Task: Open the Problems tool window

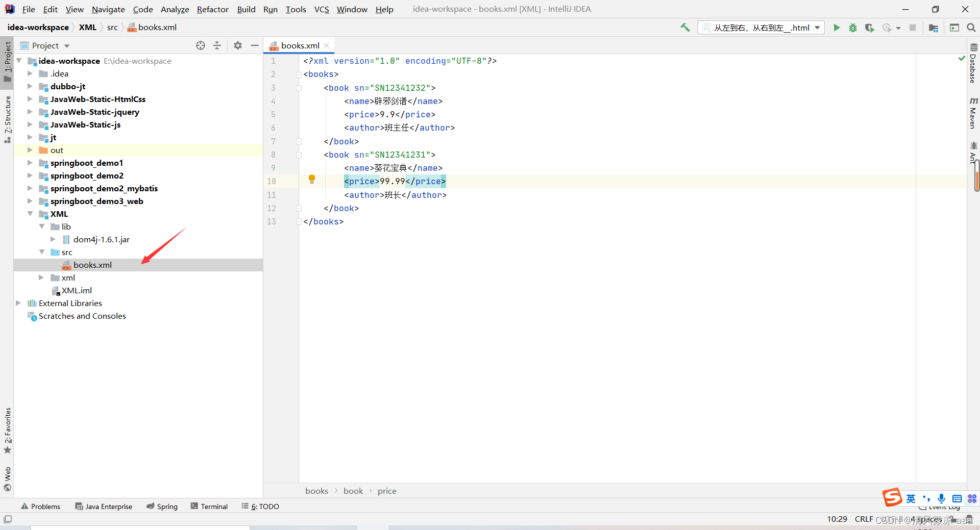Action: pyautogui.click(x=40, y=507)
